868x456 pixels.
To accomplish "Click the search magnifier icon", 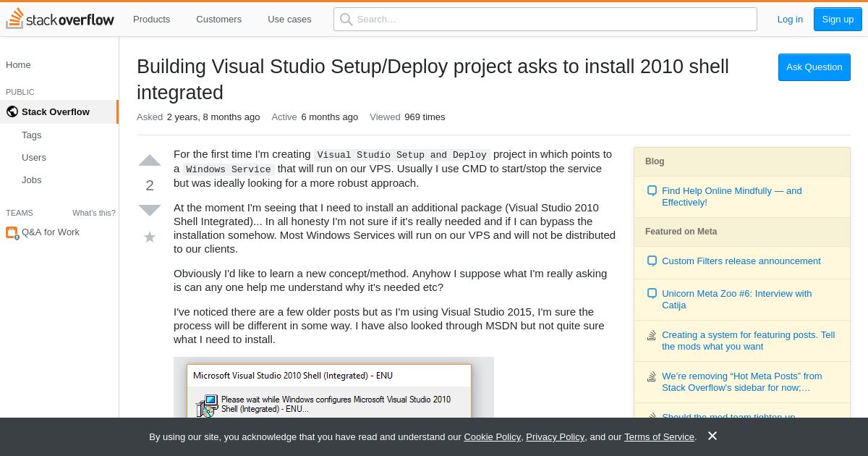I will [x=346, y=20].
